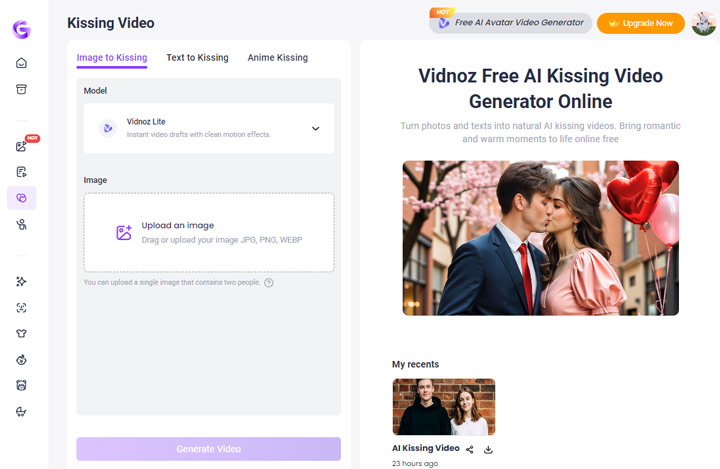This screenshot has height=469, width=720.
Task: Switch to the Image to Kissing tab
Action: [x=112, y=58]
